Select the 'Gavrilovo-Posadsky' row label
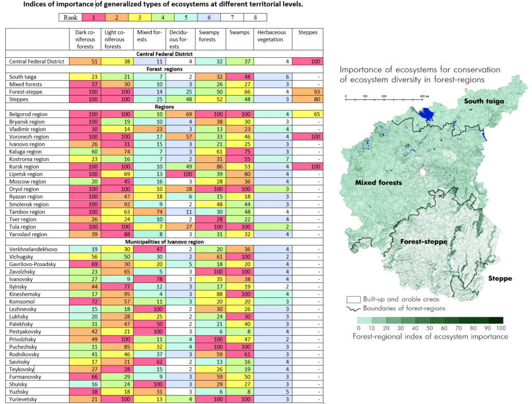Viewport: 532px width, 404px height. (32, 264)
